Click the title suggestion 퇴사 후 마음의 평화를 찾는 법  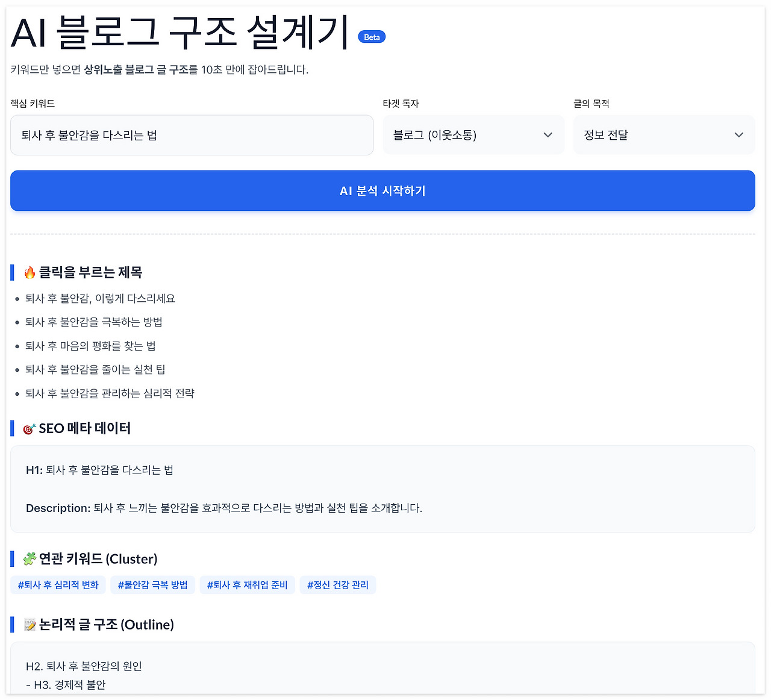pos(90,345)
